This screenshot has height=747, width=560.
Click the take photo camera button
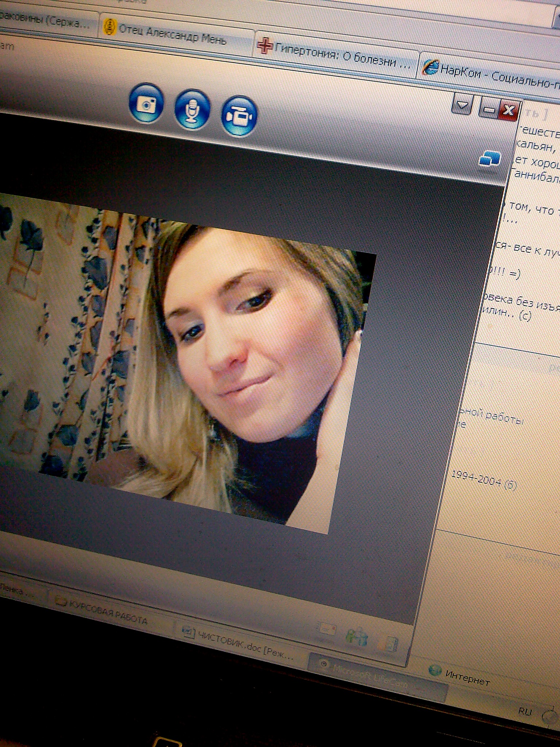click(x=146, y=104)
